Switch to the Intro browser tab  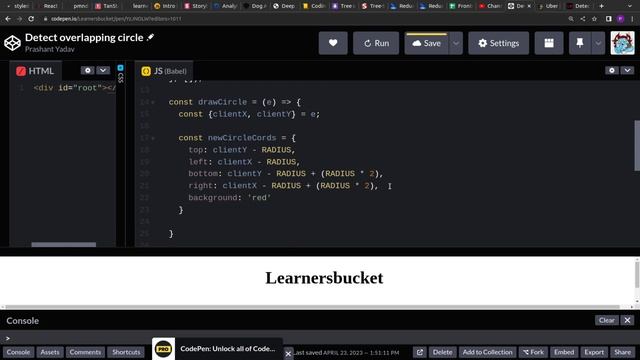[x=165, y=6]
